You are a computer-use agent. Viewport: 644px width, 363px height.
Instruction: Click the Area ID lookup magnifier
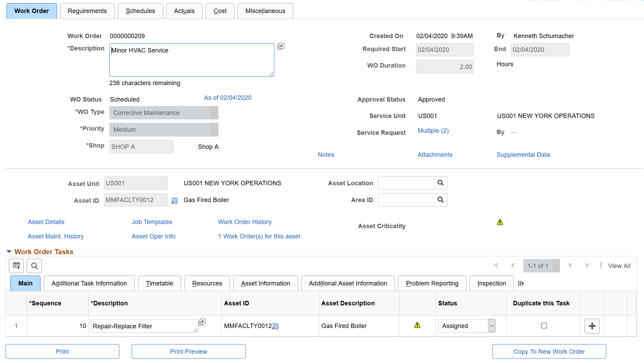pos(440,200)
